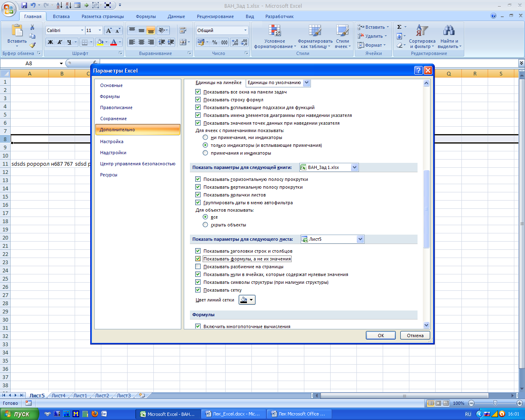This screenshot has height=420, width=525.
Task: Toggle 'Показывать все окна на панели задач' checkbox
Action: [198, 92]
